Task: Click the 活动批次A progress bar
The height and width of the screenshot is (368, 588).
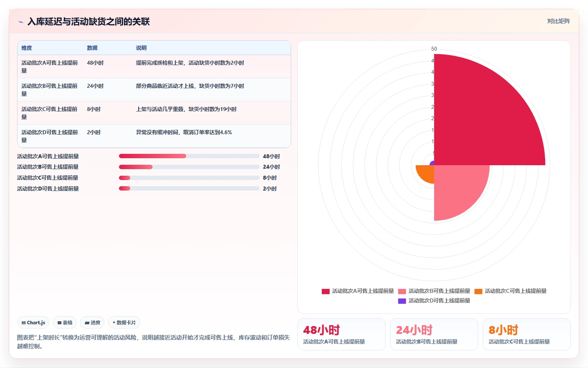Action: tap(189, 156)
